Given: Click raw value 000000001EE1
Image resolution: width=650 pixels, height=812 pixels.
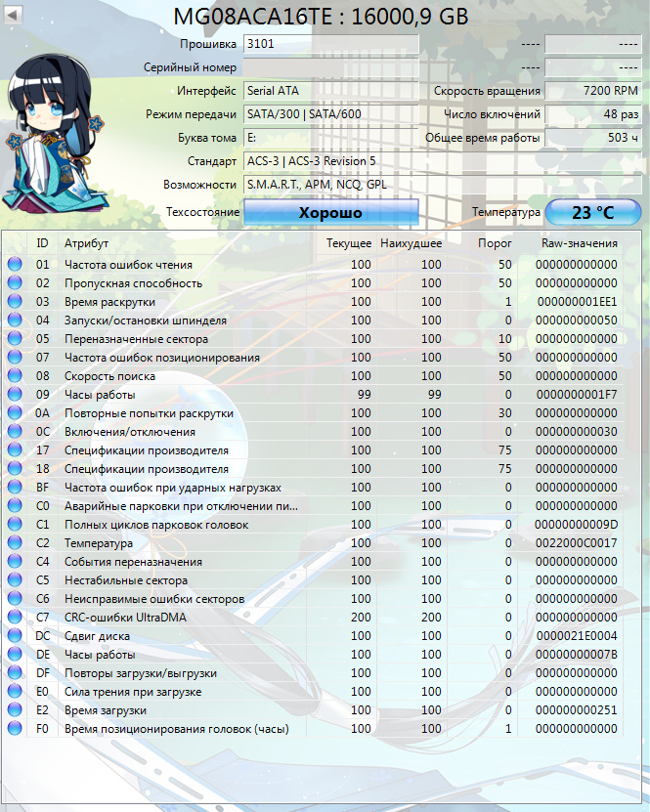Looking at the screenshot, I should pyautogui.click(x=577, y=301).
